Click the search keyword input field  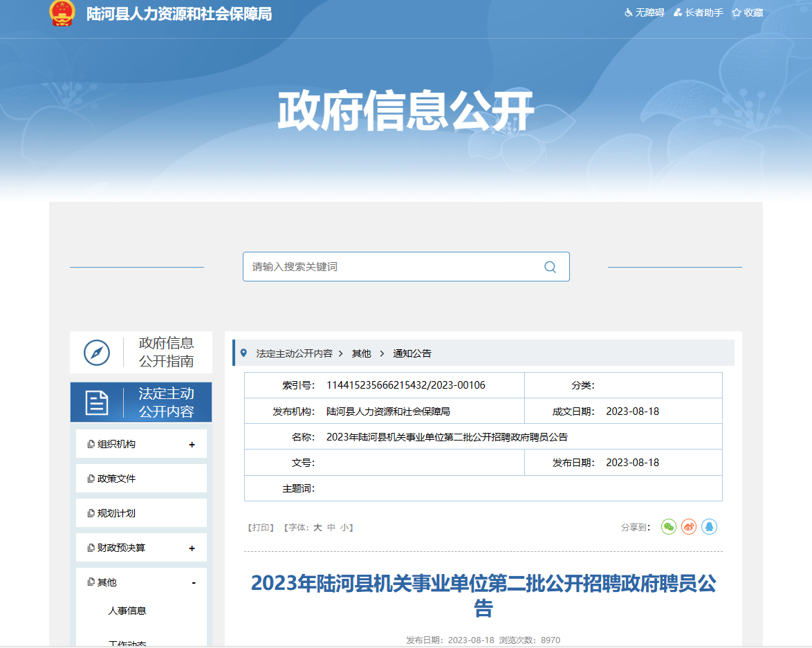pos(391,267)
